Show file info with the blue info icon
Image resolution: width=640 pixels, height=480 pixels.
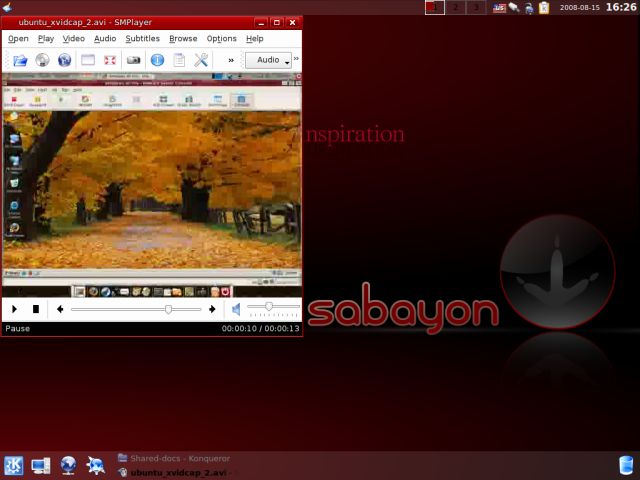(x=157, y=60)
